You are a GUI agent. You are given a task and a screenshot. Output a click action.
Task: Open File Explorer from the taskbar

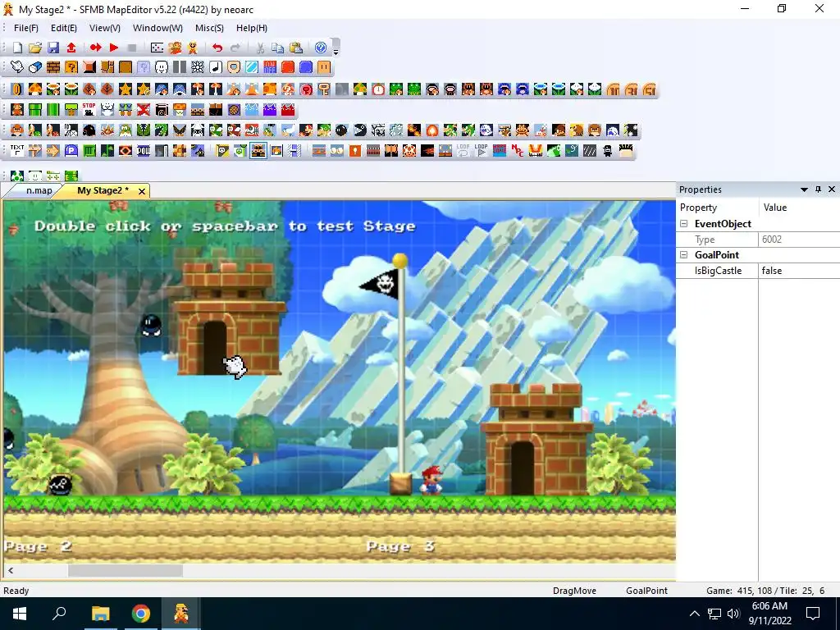click(100, 614)
